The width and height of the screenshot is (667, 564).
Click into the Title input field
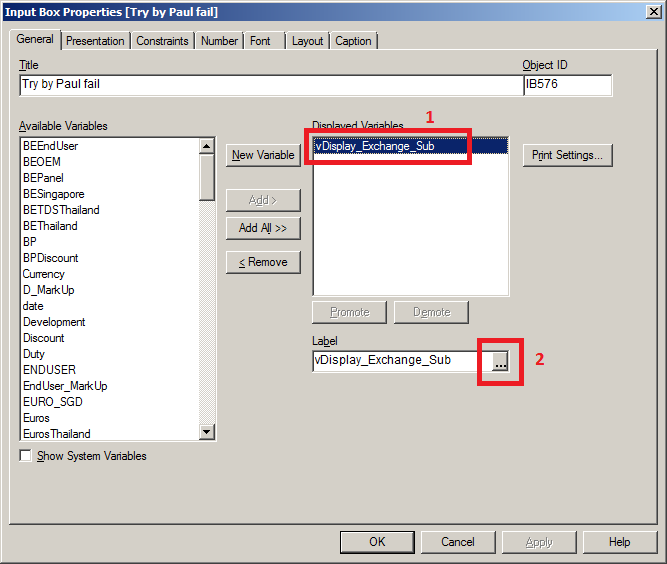click(271, 85)
